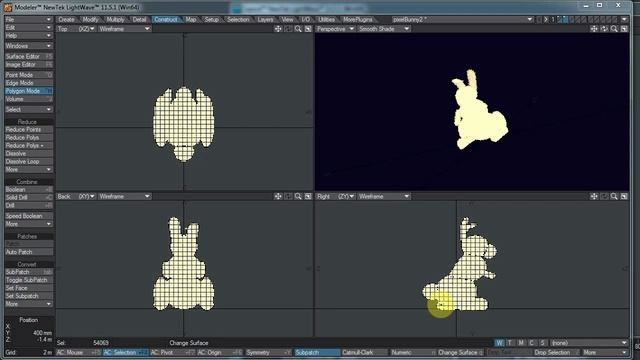Open the Select dropdown menu
640x360 pixels.
29,110
